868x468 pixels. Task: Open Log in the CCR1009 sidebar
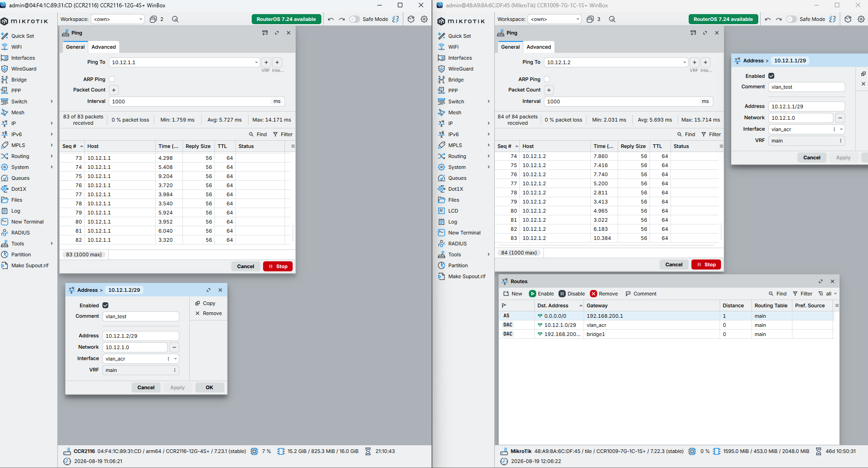coord(452,222)
